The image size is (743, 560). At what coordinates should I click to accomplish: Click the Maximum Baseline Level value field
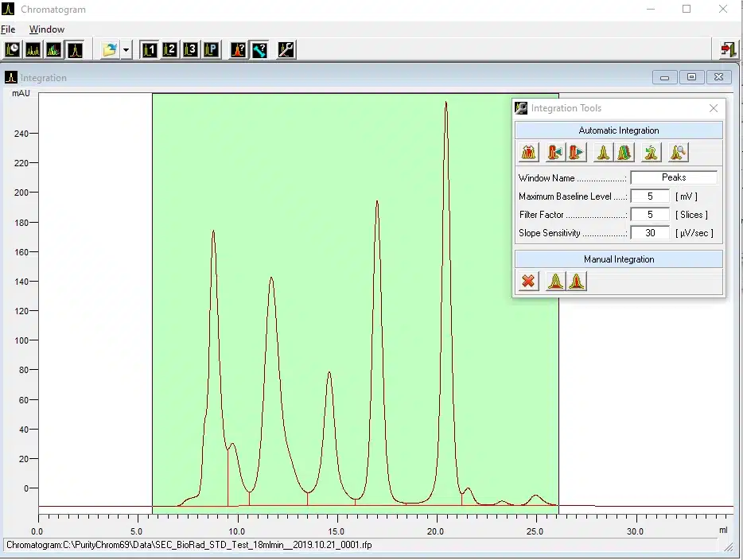click(x=650, y=196)
